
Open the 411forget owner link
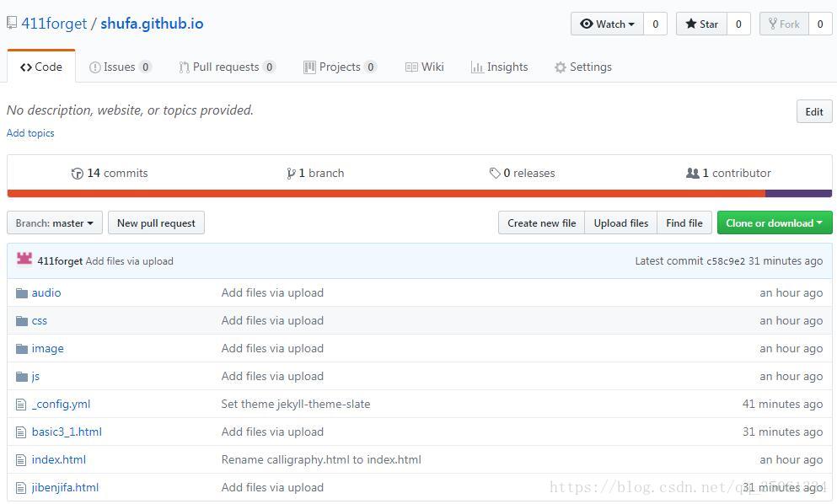pos(54,24)
